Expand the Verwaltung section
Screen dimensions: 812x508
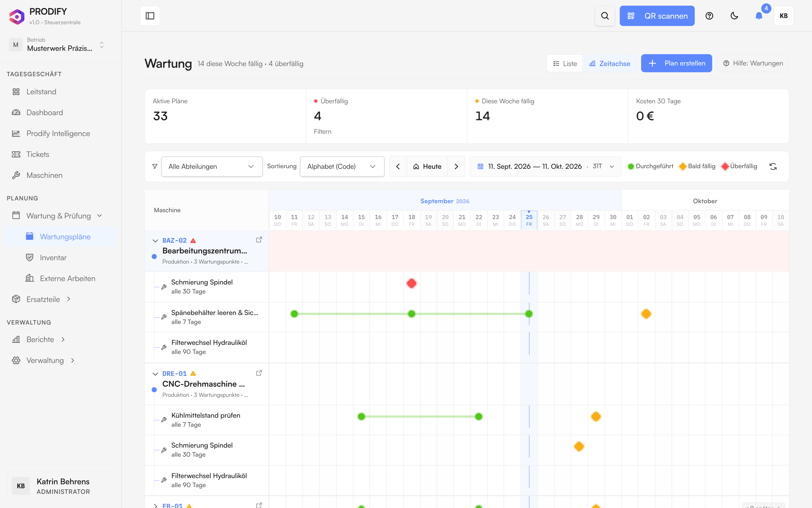coord(60,360)
